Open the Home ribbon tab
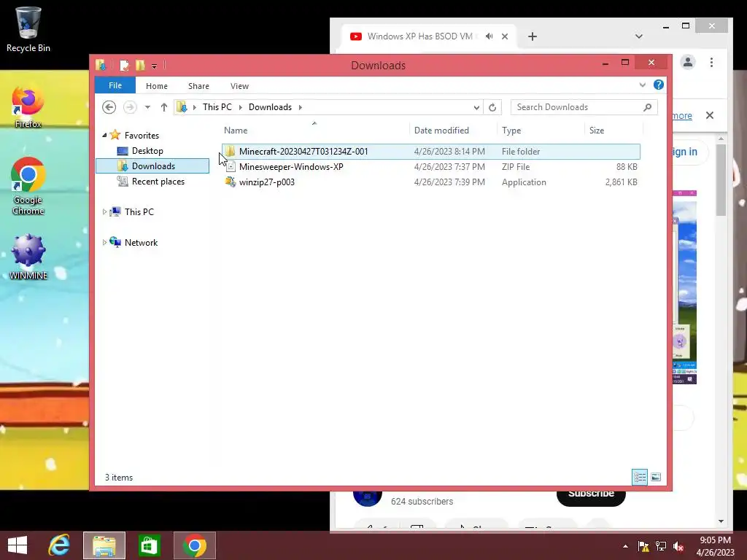 click(157, 86)
